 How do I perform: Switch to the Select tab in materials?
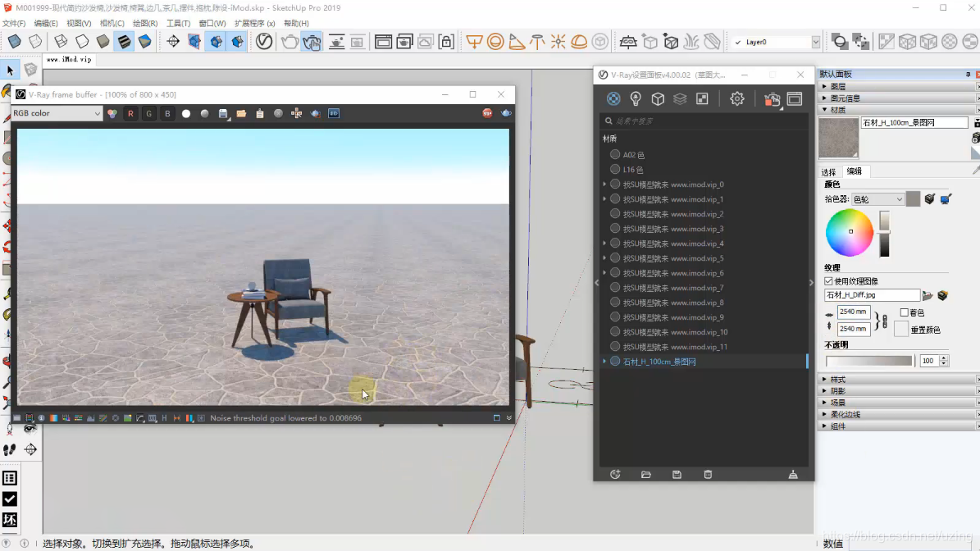[x=828, y=172]
